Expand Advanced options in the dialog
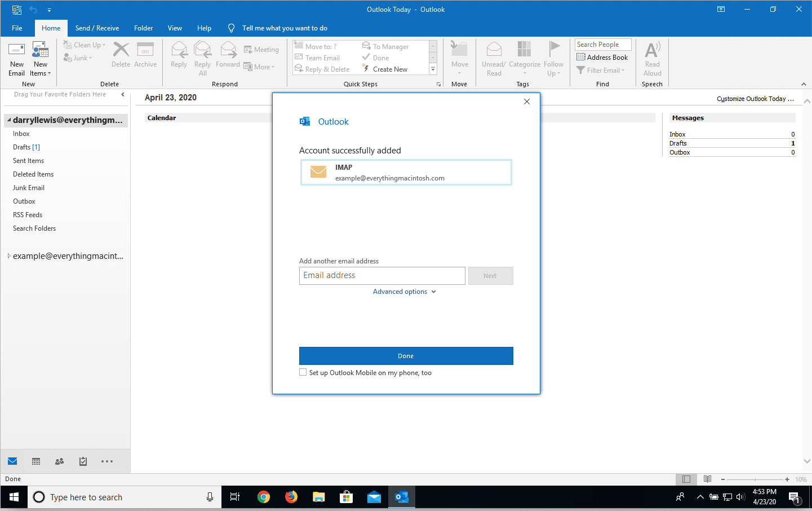Image resolution: width=812 pixels, height=511 pixels. coord(404,292)
